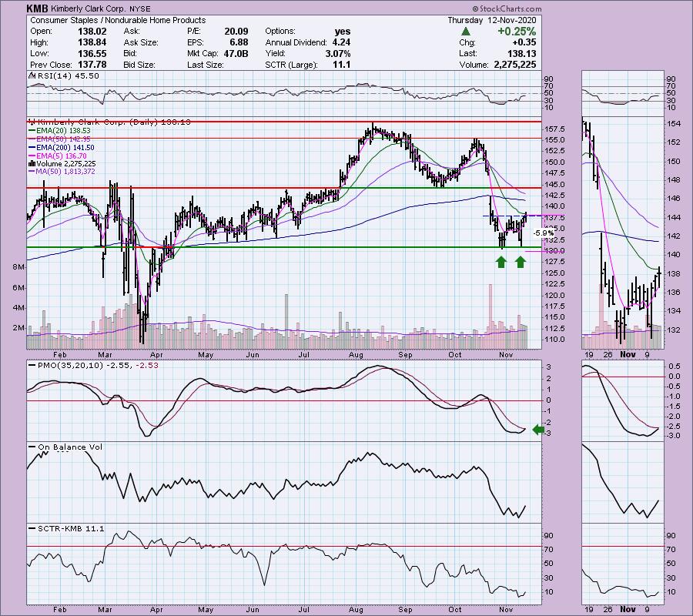Click the EMA(200) 141.50 legend entry
Image resolution: width=693 pixels, height=616 pixels.
click(61, 147)
